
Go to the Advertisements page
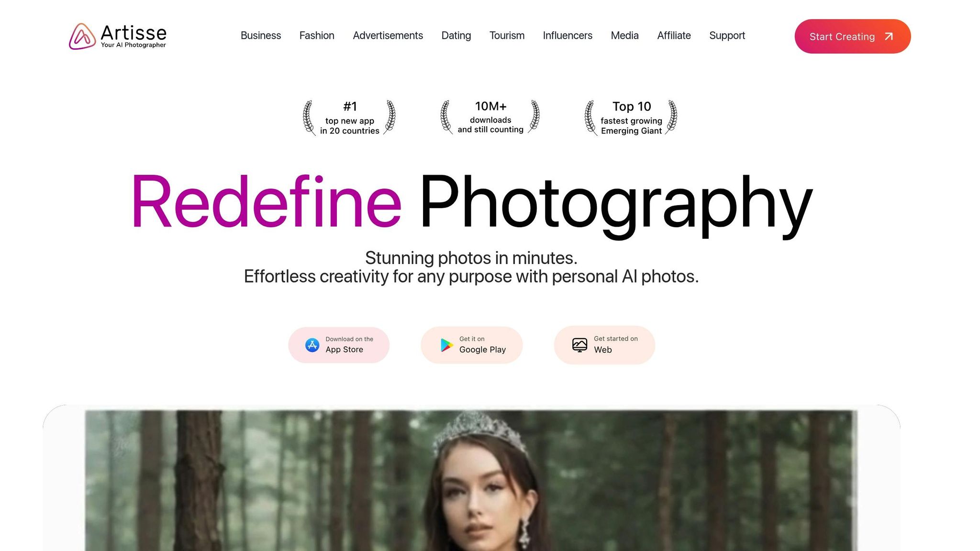pyautogui.click(x=388, y=35)
